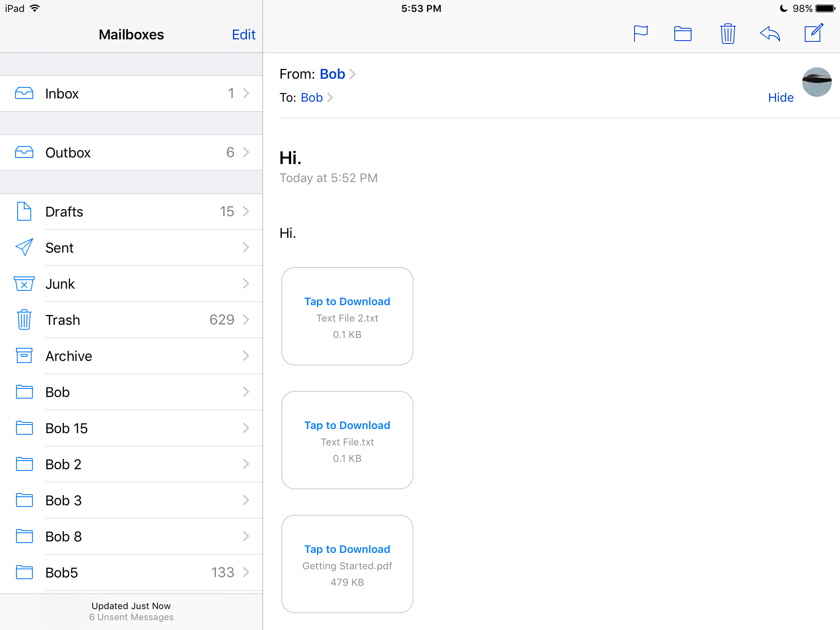The image size is (840, 630).
Task: Tap Edit in the Mailboxes header
Action: pyautogui.click(x=244, y=34)
